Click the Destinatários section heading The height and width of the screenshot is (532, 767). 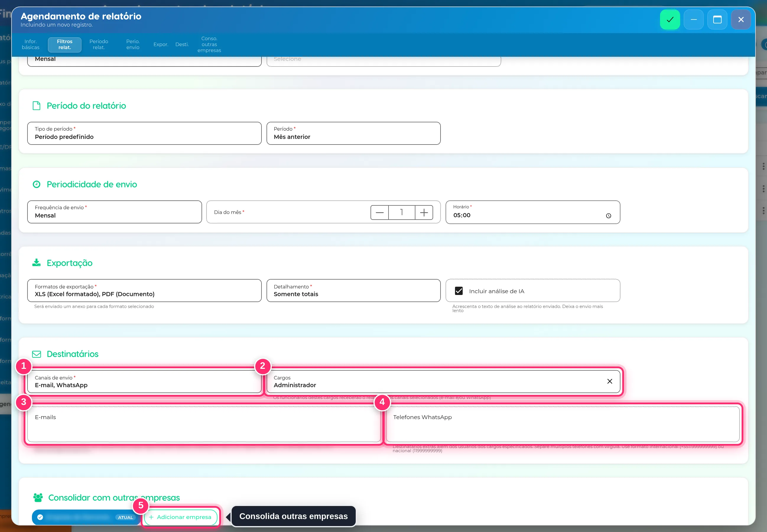[73, 354]
